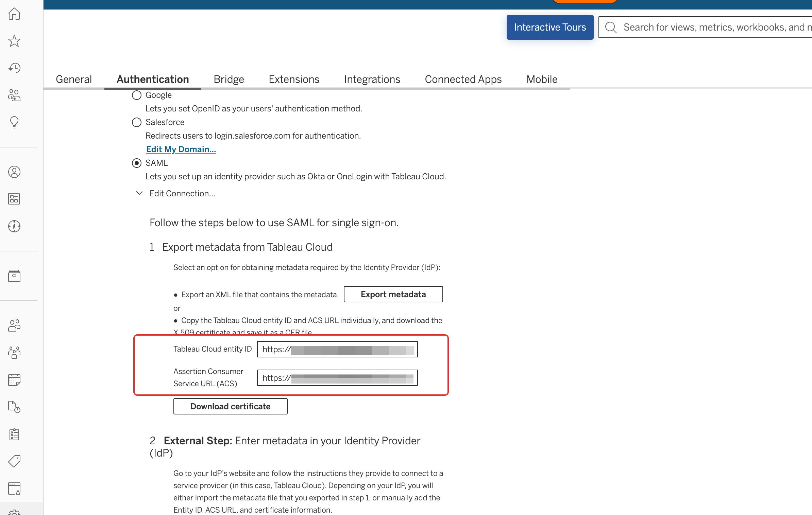This screenshot has width=812, height=515.
Task: Open Tasks checklist icon
Action: (14, 434)
